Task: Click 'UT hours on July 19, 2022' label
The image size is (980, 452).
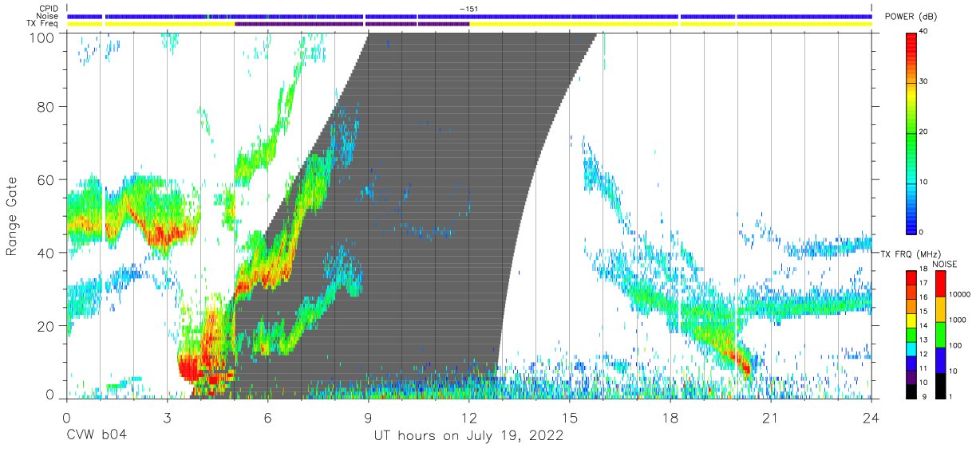Action: pyautogui.click(x=468, y=436)
